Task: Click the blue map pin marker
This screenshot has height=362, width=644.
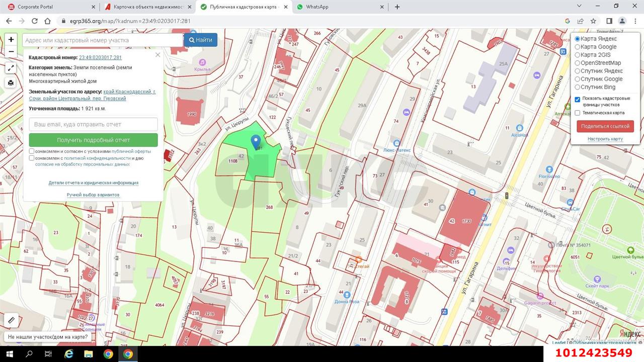Action: coord(256,142)
